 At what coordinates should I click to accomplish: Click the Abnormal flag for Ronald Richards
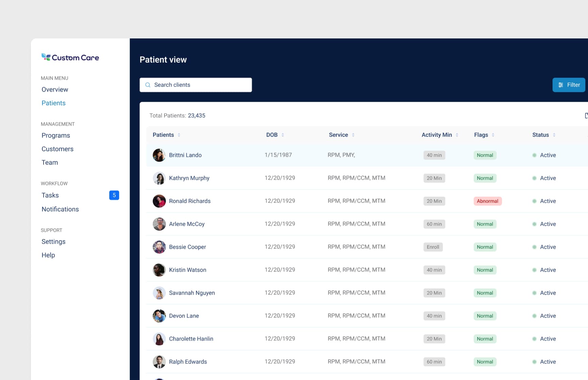(x=488, y=201)
